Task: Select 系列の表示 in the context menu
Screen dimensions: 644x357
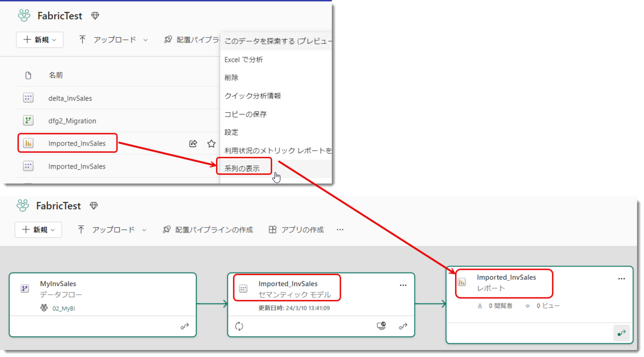Action: [x=276, y=169]
